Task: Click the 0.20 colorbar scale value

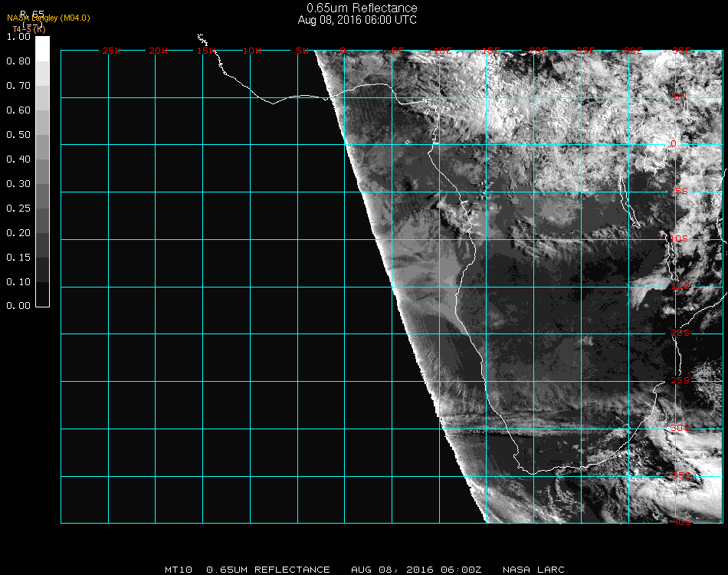Action: [18, 233]
